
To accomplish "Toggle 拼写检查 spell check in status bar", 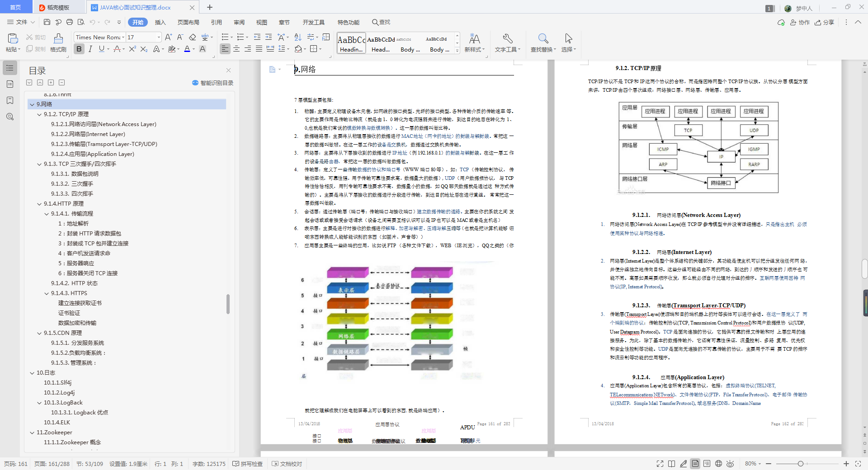I will click(x=247, y=464).
